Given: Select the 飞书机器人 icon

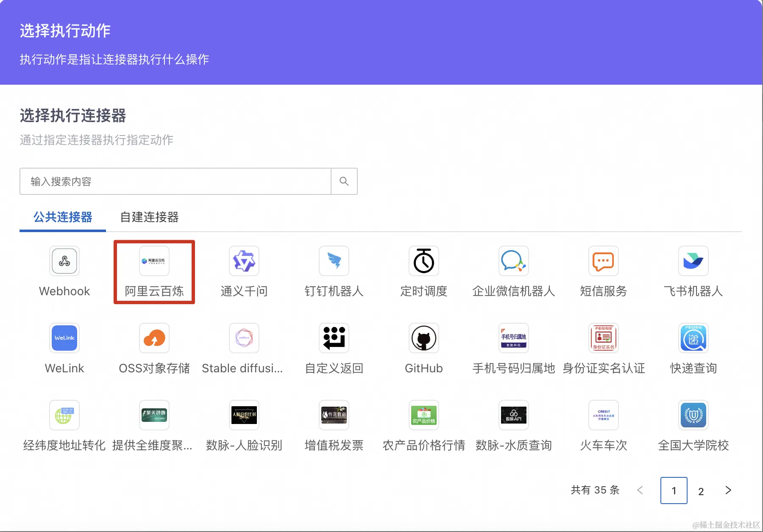Looking at the screenshot, I should [x=693, y=261].
